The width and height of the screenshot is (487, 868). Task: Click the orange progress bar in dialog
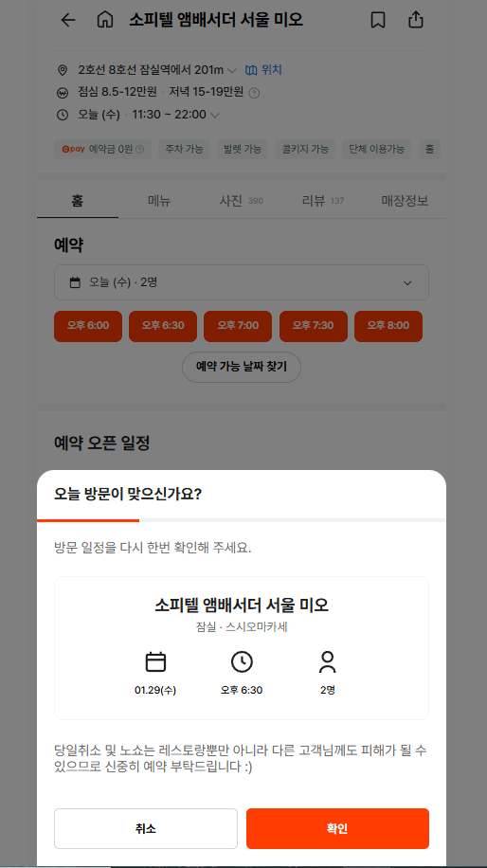click(88, 520)
